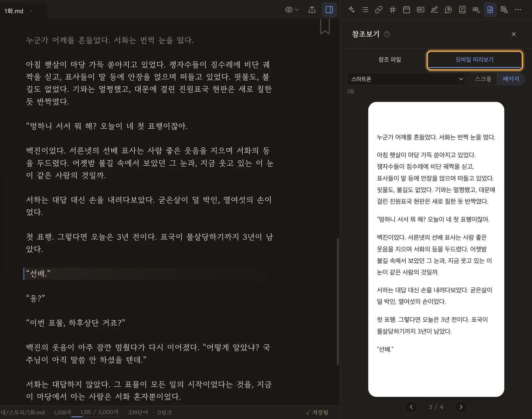Open the outline list panel icon
The width and height of the screenshot is (532, 419).
[365, 10]
